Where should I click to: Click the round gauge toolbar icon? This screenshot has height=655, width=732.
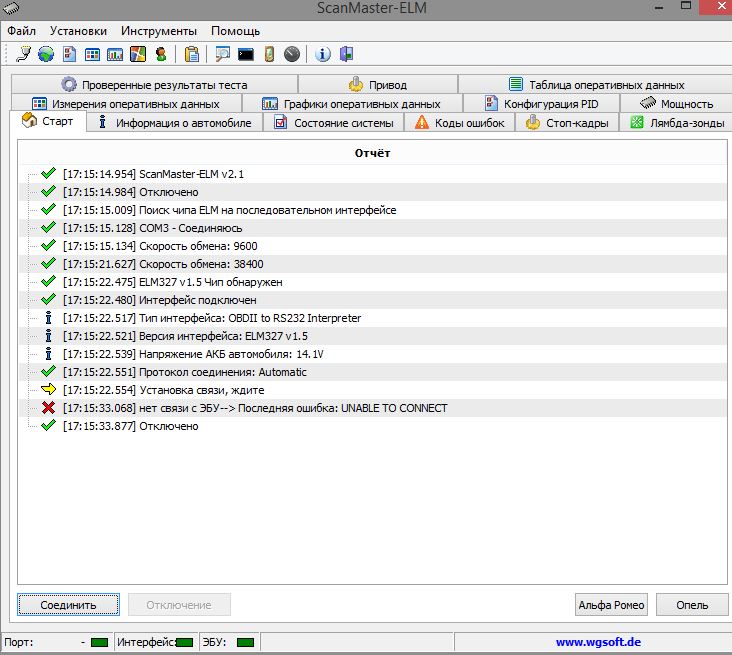[x=292, y=54]
